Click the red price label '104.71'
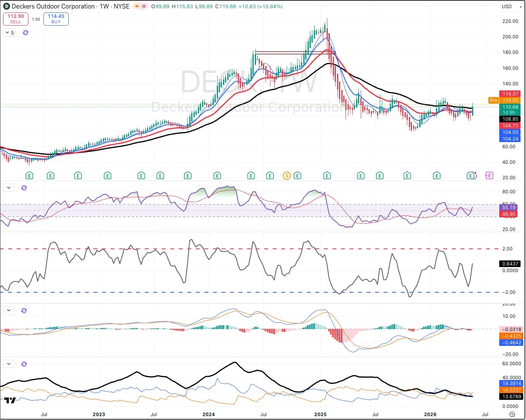The width and height of the screenshot is (526, 420). pos(510,126)
